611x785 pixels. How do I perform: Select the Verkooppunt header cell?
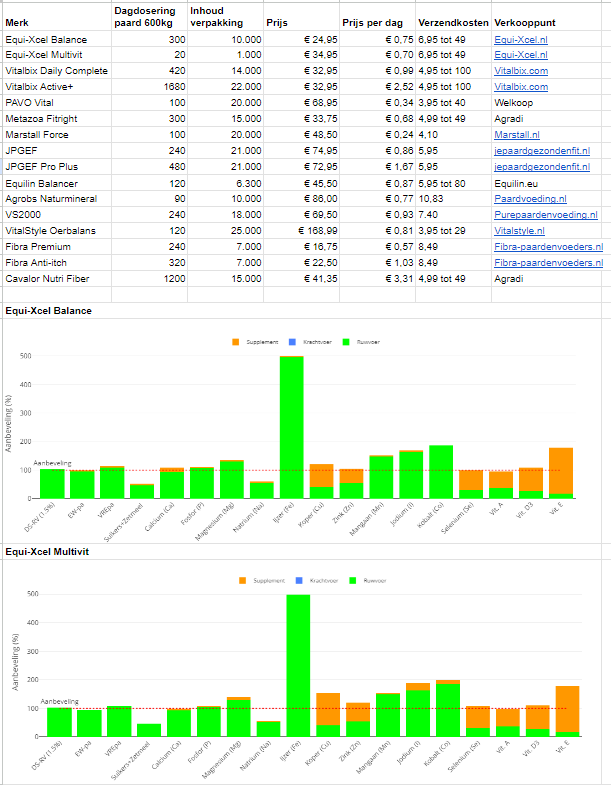tap(546, 17)
